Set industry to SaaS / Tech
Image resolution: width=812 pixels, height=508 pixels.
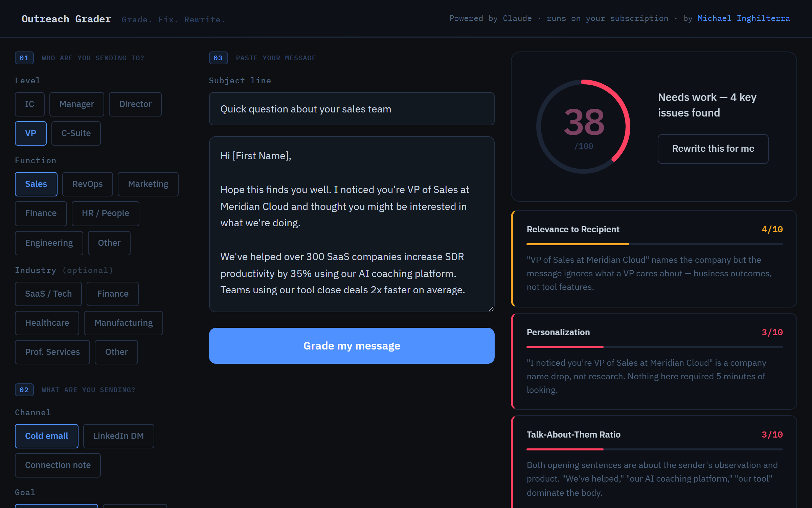pos(48,294)
